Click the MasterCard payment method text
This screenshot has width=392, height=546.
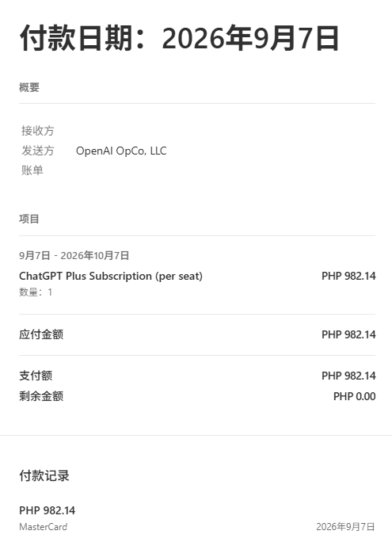(x=43, y=527)
